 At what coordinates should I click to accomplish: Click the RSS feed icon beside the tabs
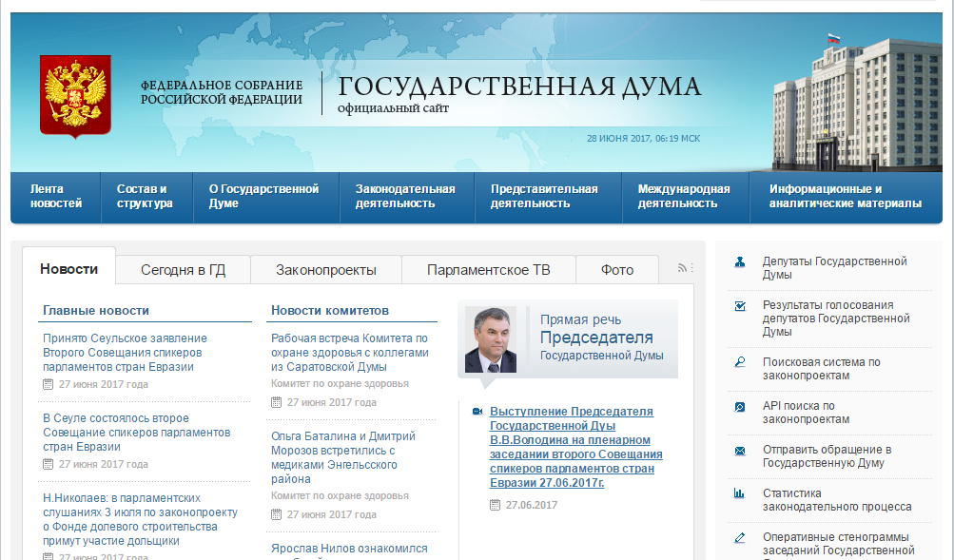[682, 268]
